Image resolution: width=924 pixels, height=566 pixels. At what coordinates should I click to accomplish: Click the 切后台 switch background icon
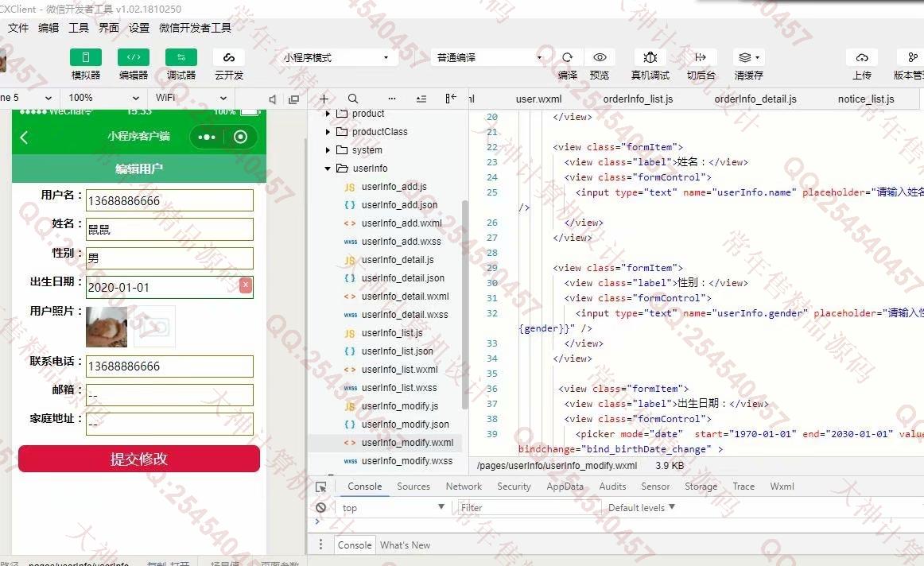[x=700, y=57]
